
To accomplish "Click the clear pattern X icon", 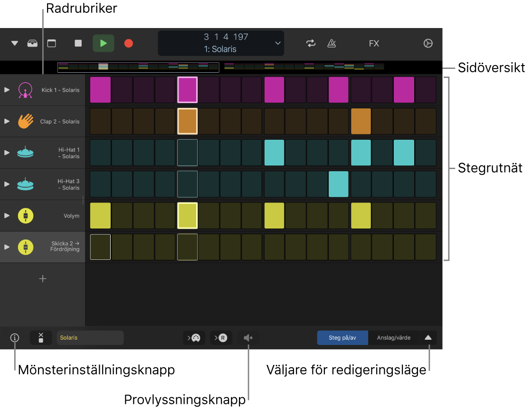I will click(41, 338).
